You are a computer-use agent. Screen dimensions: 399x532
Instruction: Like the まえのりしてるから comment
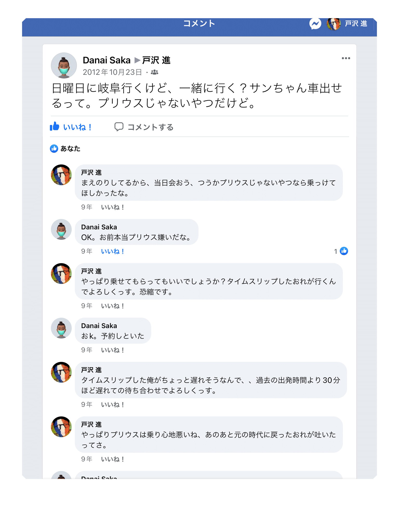tap(112, 207)
